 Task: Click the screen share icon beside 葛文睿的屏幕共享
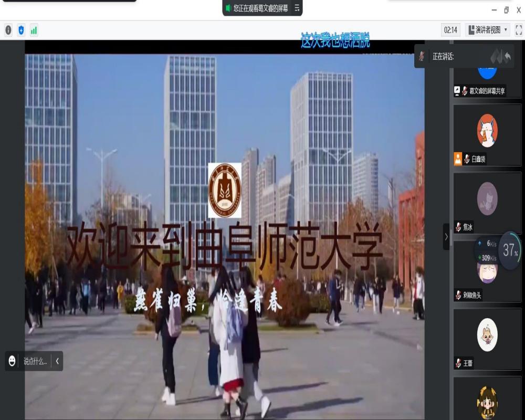coord(457,90)
